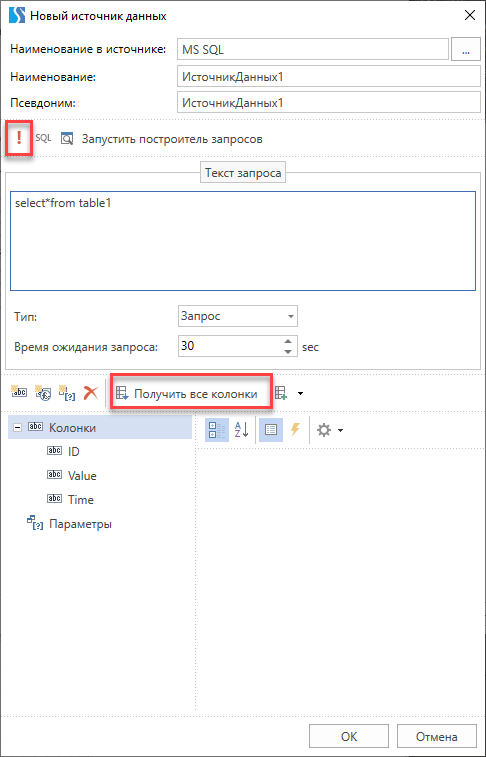Image resolution: width=486 pixels, height=757 pixels.
Task: Click the query text area with select*from table1
Action: (x=243, y=240)
